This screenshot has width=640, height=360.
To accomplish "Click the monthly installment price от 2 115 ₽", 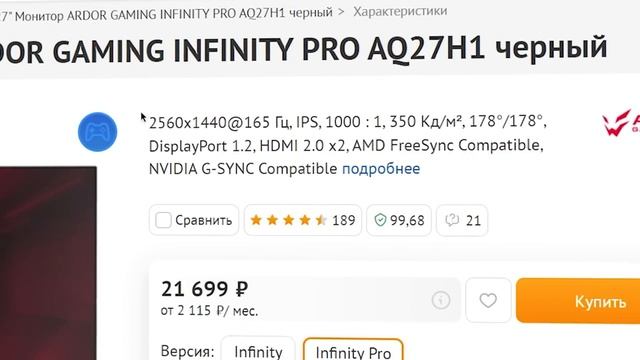I will click(x=209, y=311).
